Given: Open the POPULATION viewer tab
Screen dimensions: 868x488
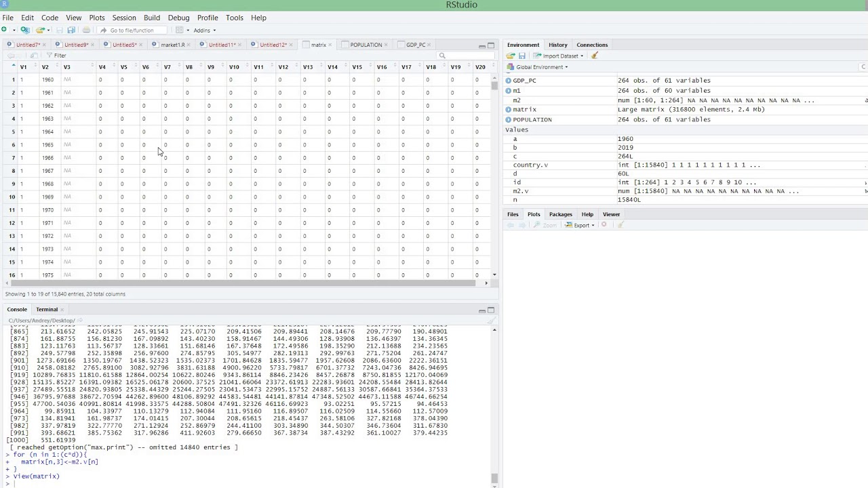Looking at the screenshot, I should click(x=366, y=45).
